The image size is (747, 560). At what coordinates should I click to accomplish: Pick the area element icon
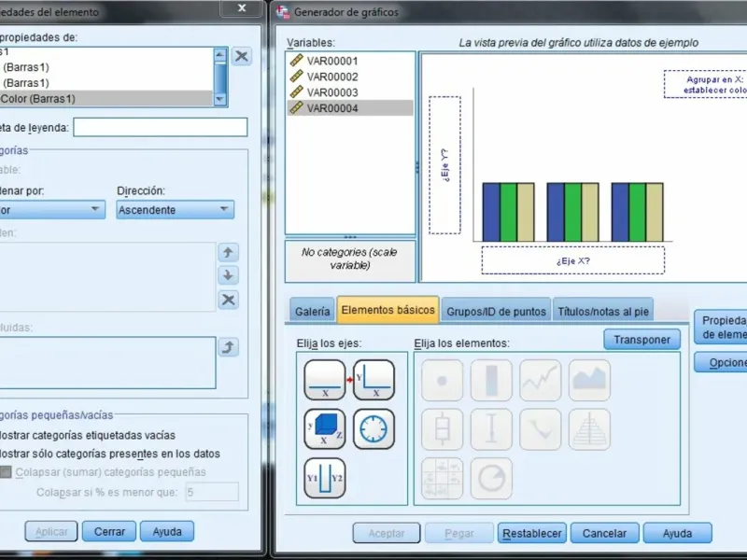(x=589, y=380)
